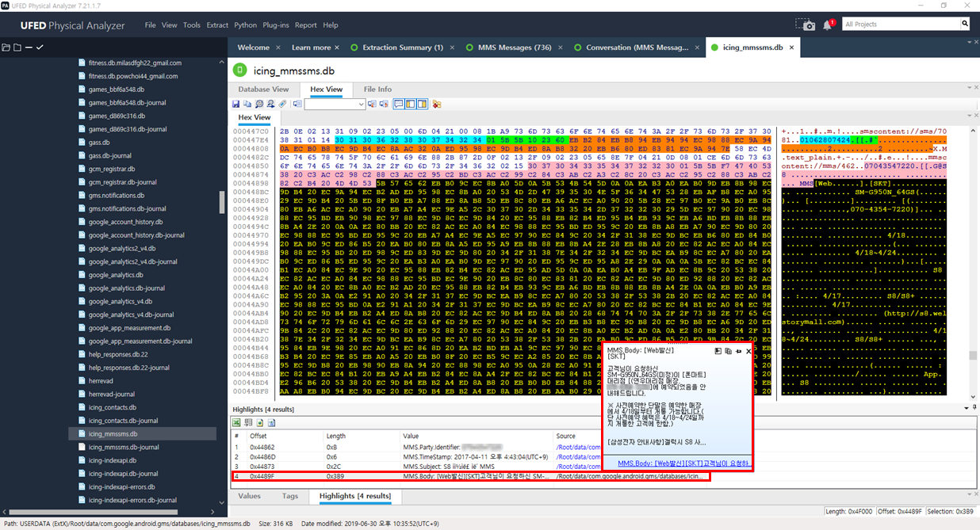Viewport: 980px width, 530px height.
Task: Click the first icon right of the combo box
Action: 373,104
